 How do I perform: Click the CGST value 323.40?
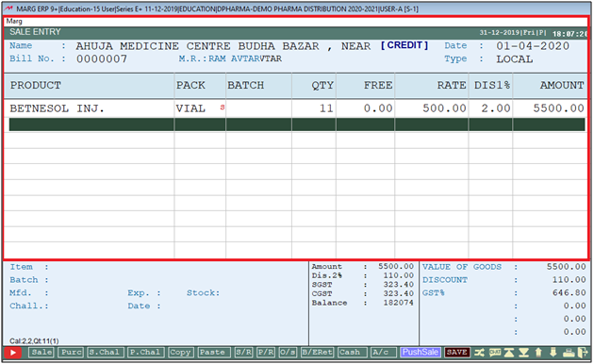(398, 293)
